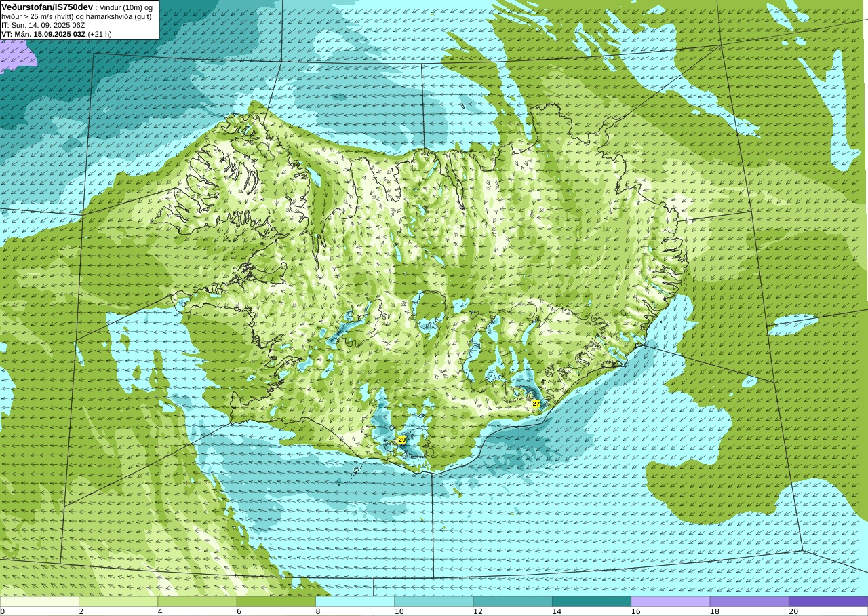Pick the turquoise 10–12 m/s legend swatch

tap(434, 601)
